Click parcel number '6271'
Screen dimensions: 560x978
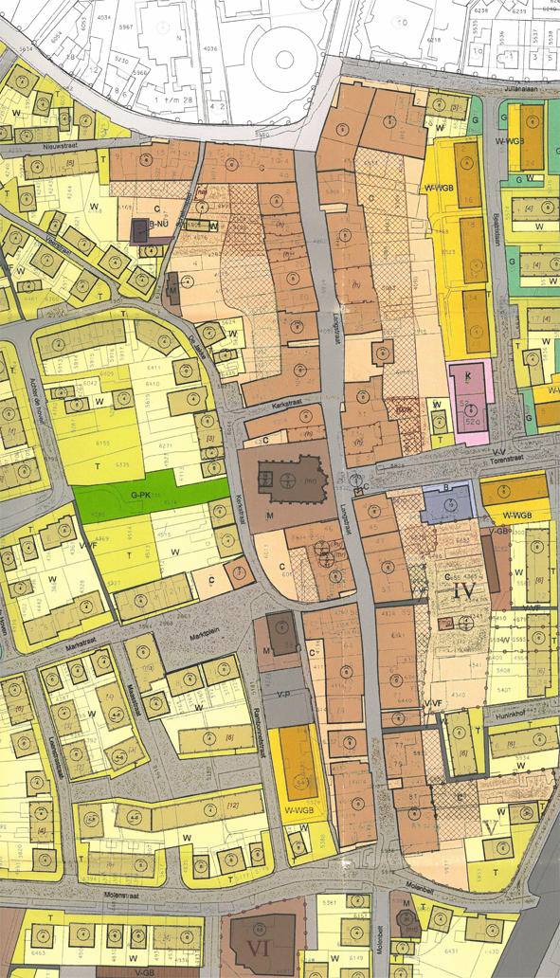165,446
